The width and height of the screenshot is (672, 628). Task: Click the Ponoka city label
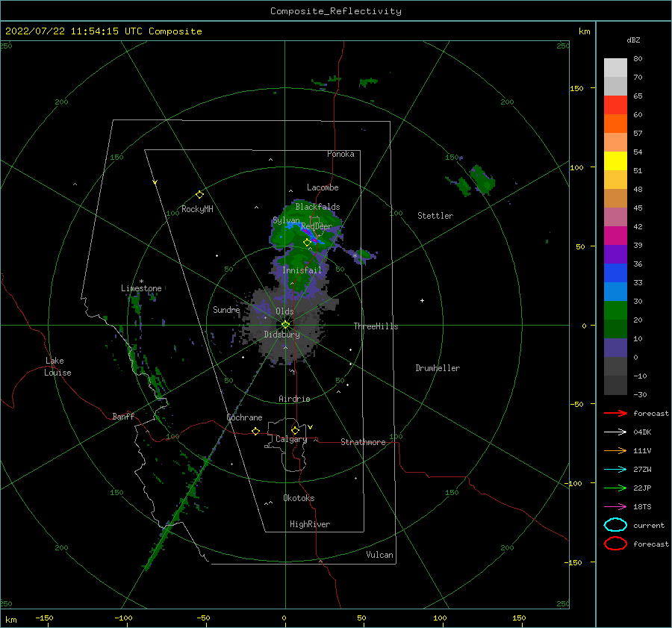(340, 154)
